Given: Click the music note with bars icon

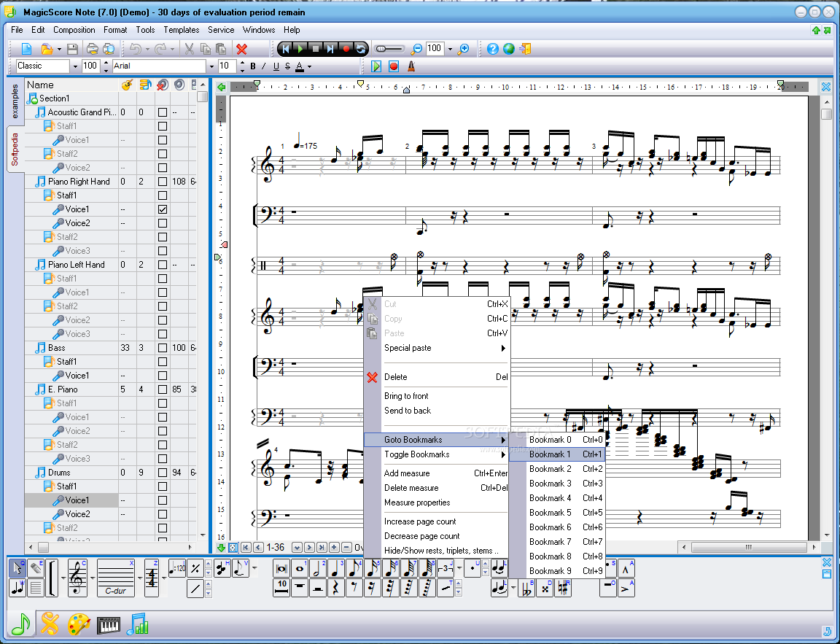Looking at the screenshot, I should pos(139,625).
